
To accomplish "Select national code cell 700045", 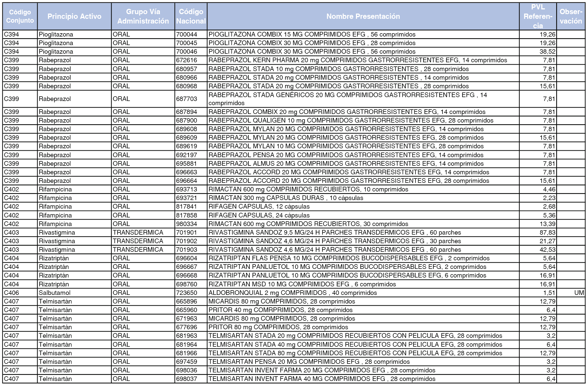I will [x=191, y=43].
